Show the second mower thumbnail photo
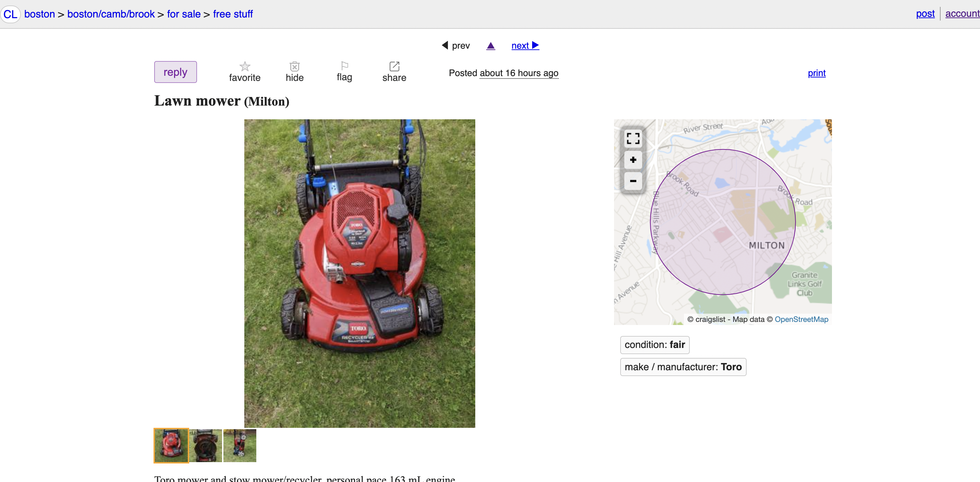The width and height of the screenshot is (980, 482). pos(206,445)
